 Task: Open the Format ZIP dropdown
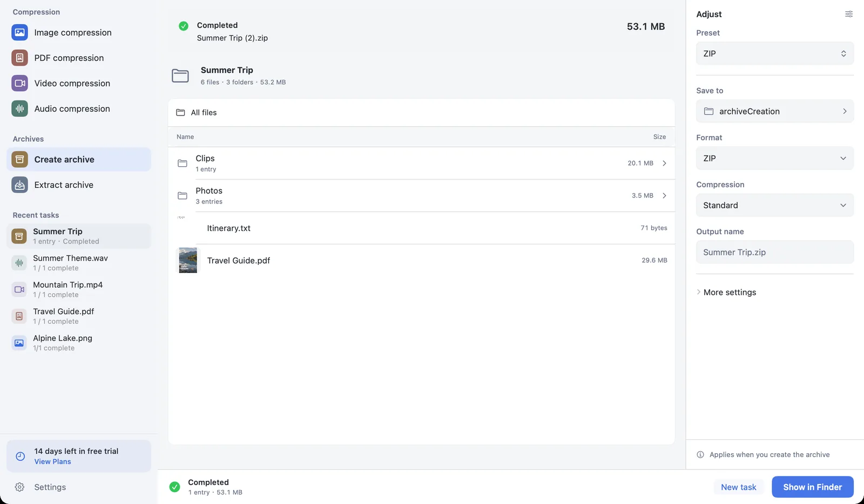click(x=775, y=158)
